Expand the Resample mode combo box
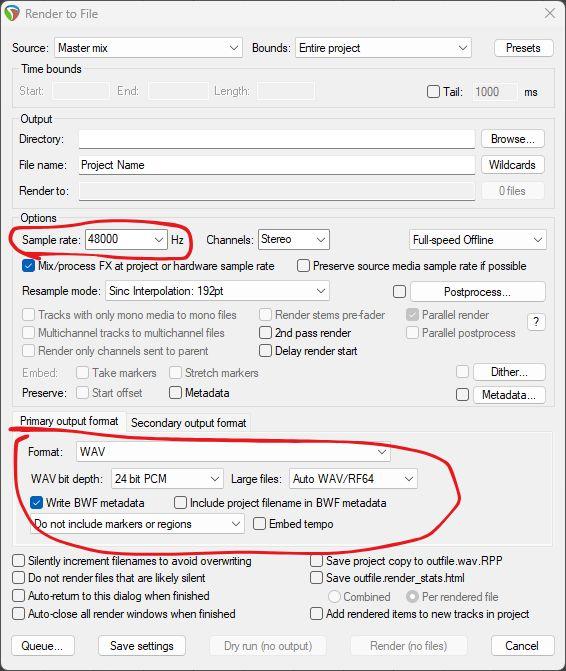 tap(217, 291)
